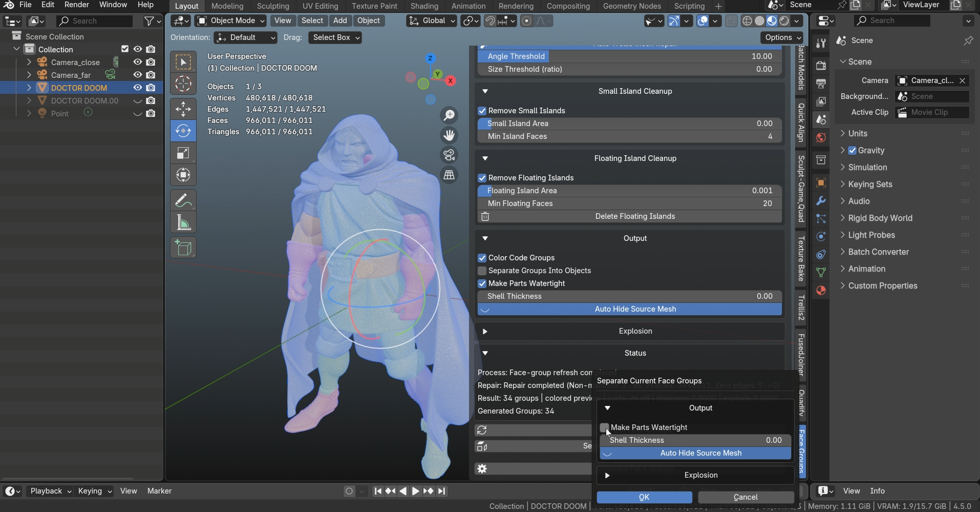Play the animation forward
980x512 pixels.
click(x=415, y=491)
